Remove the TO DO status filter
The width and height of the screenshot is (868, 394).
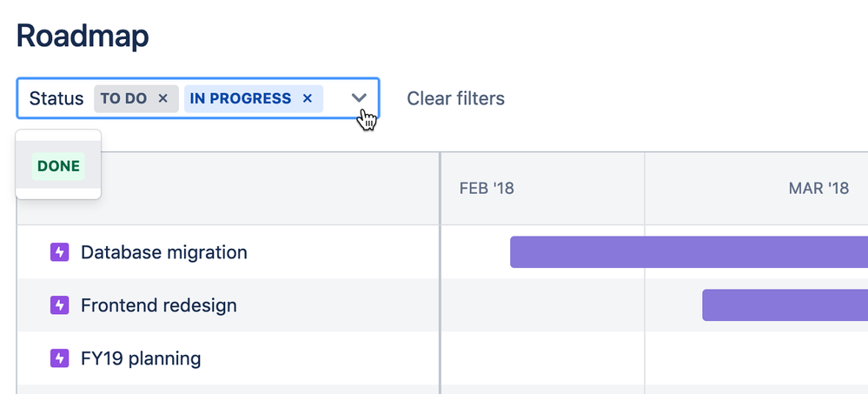[162, 98]
